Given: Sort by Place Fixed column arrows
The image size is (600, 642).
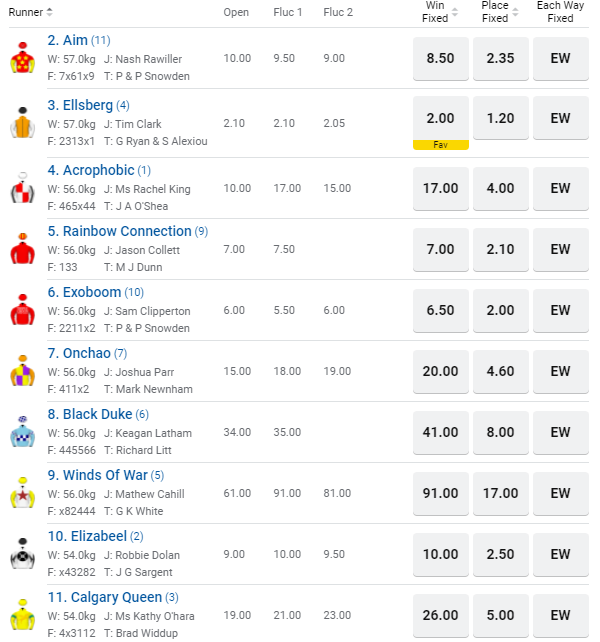Looking at the screenshot, I should (x=515, y=12).
